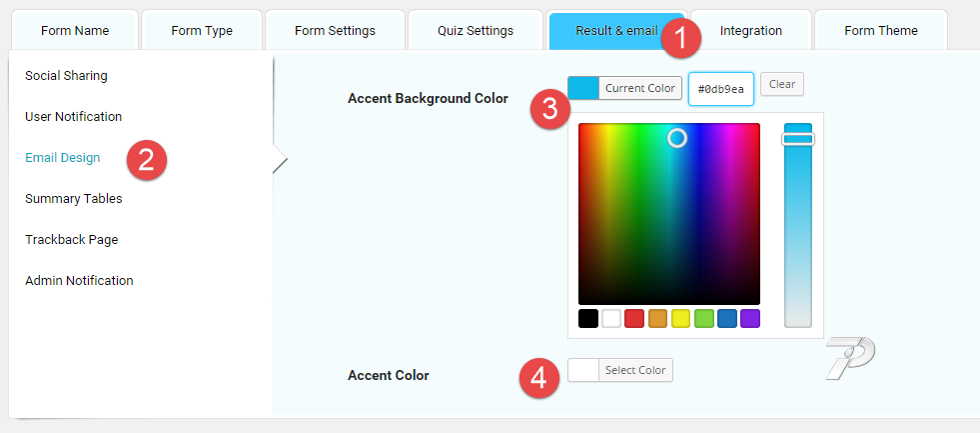This screenshot has width=980, height=433.
Task: Choose the red palette swatch
Action: point(634,318)
